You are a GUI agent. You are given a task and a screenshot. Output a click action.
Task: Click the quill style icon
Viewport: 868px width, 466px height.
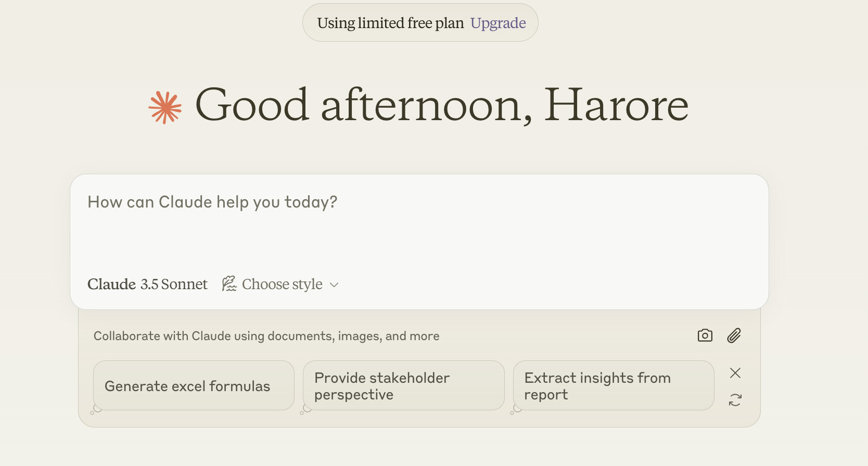click(x=229, y=284)
